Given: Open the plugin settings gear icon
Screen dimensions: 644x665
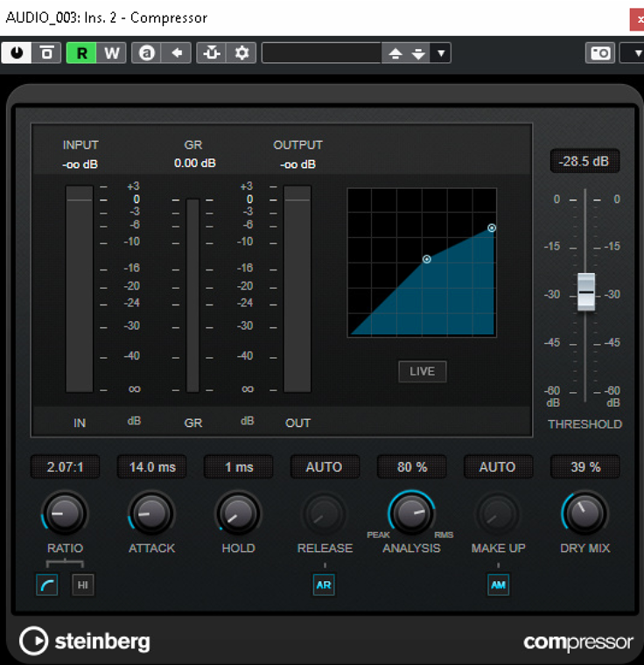Looking at the screenshot, I should pyautogui.click(x=241, y=53).
